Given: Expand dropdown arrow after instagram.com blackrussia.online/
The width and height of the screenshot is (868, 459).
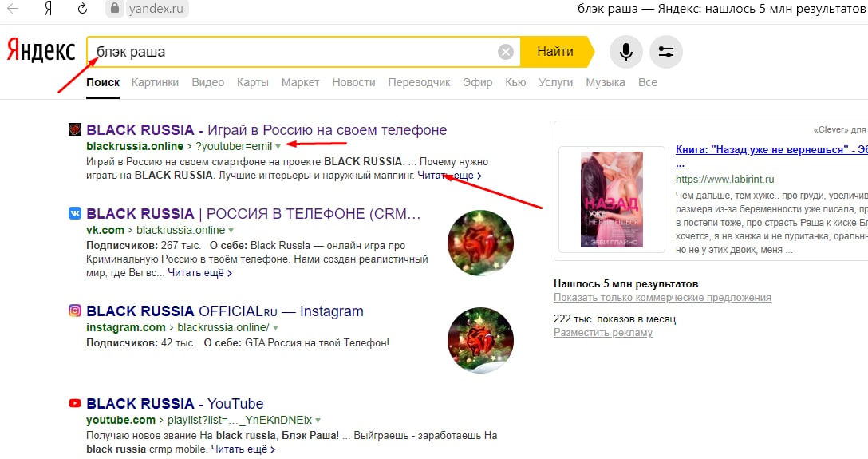Looking at the screenshot, I should 275,328.
